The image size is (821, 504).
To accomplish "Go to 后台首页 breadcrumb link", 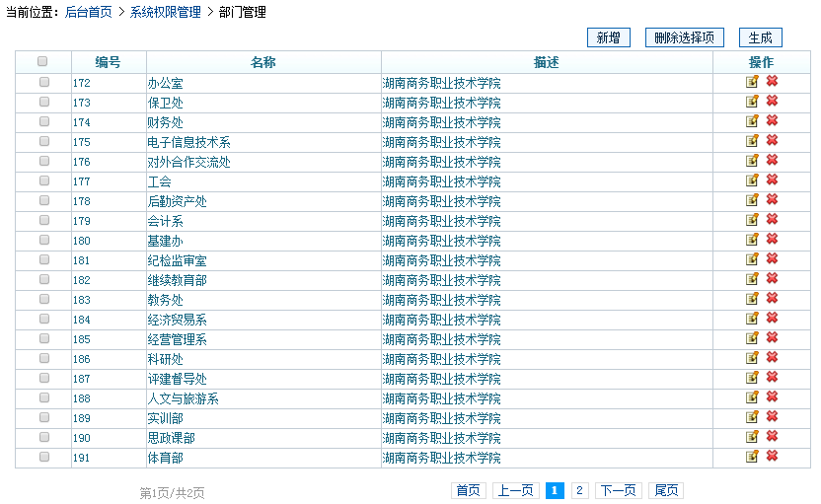I will point(89,12).
